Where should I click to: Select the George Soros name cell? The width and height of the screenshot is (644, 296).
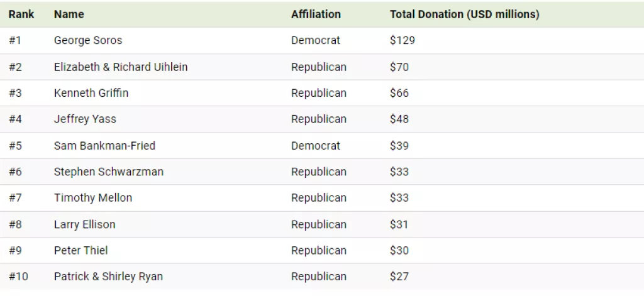[x=88, y=40]
